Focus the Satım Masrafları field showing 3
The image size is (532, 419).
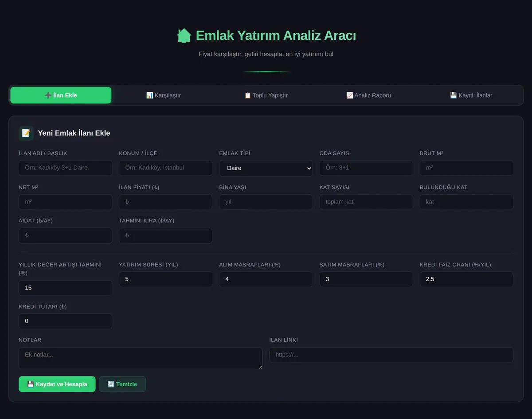click(x=366, y=279)
